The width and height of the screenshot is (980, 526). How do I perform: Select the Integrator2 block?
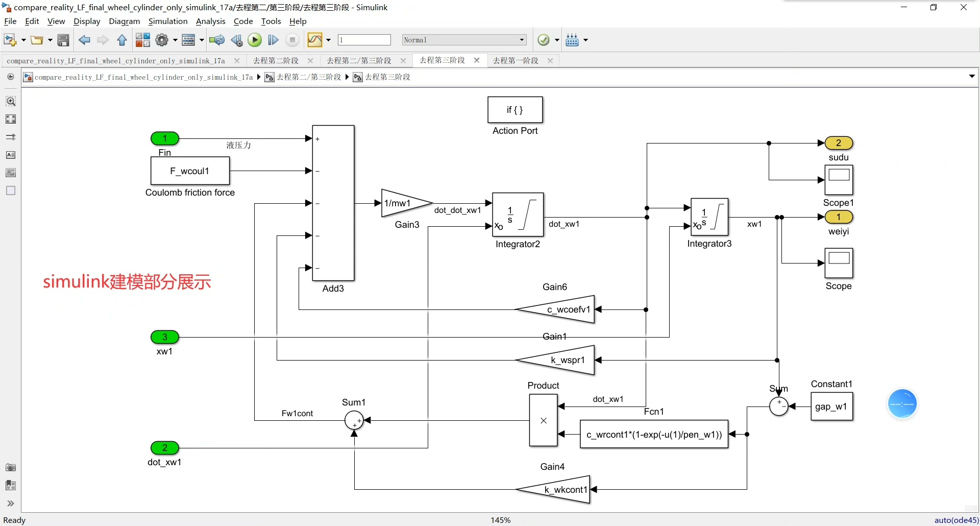518,214
